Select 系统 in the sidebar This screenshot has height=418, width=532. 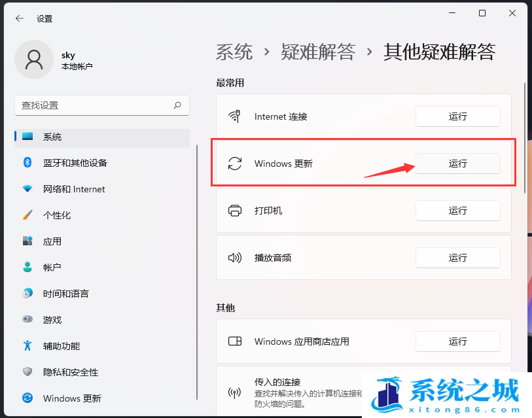[52, 137]
